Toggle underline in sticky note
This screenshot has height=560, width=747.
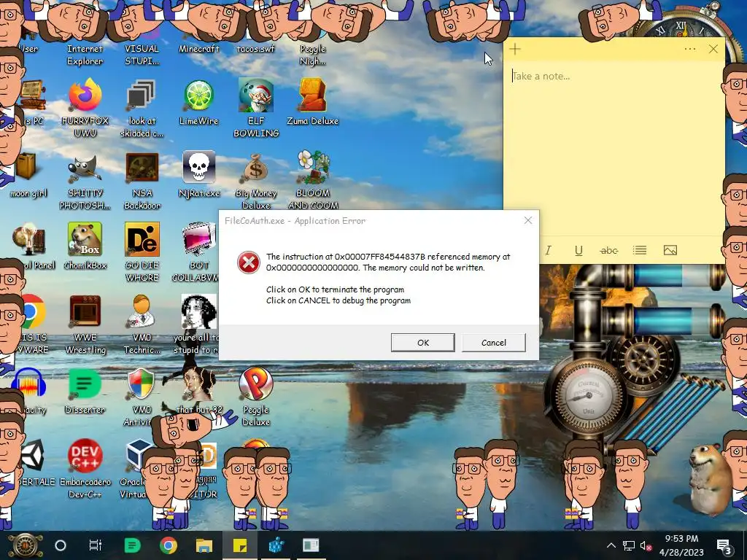578,251
